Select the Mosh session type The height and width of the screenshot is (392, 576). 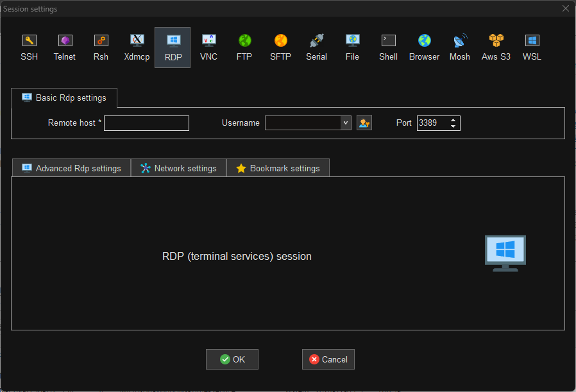(x=460, y=46)
